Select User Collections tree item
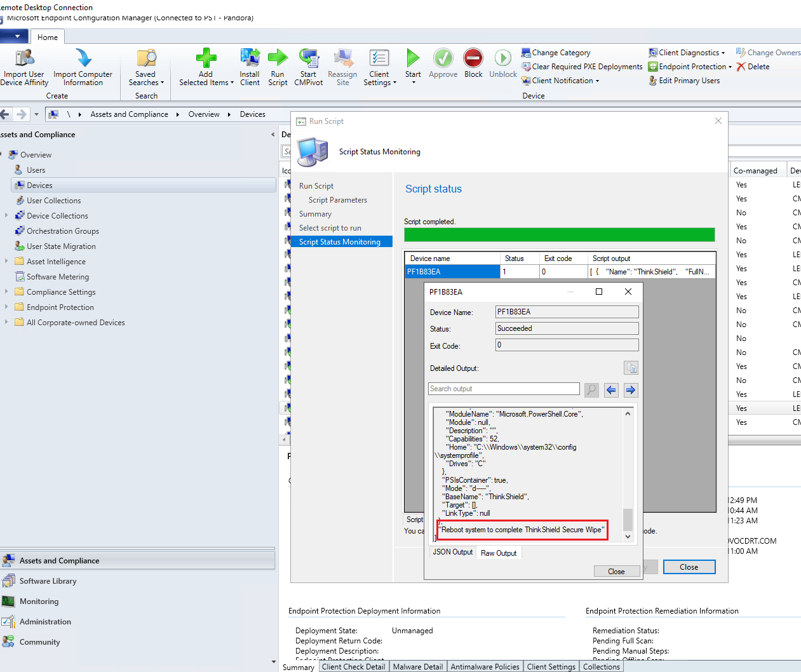The height and width of the screenshot is (672, 801). (x=54, y=201)
